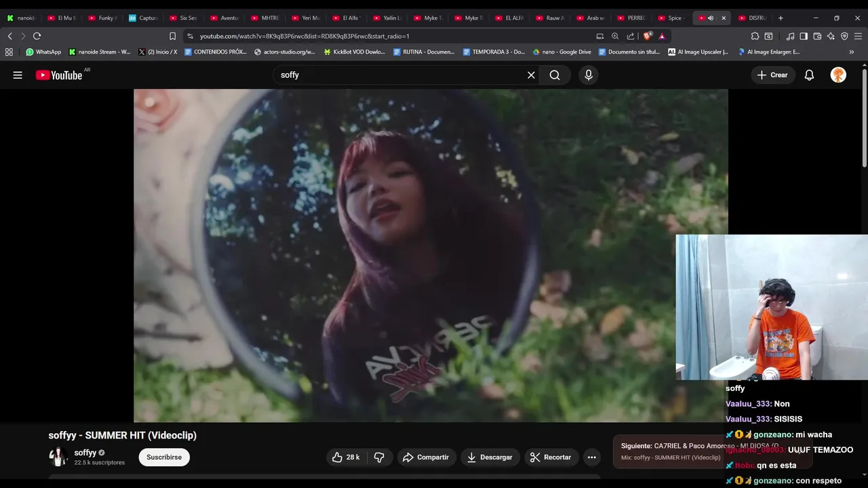
Task: Dislike the SUMMER HIT video
Action: pyautogui.click(x=379, y=457)
